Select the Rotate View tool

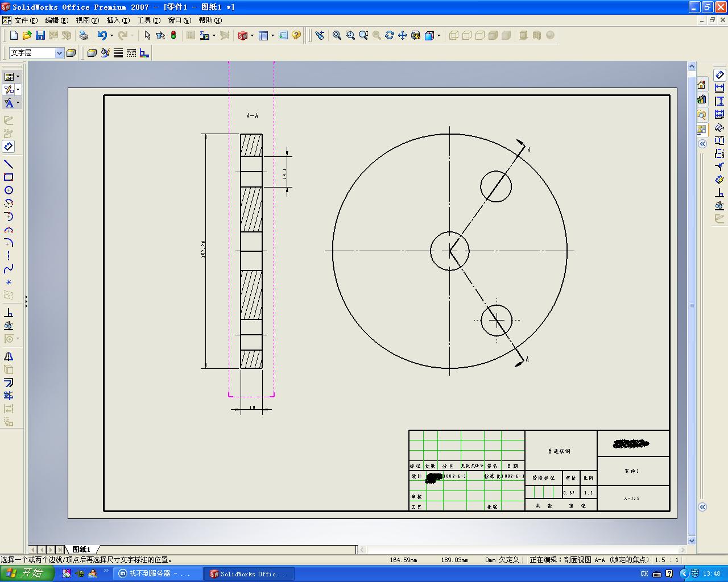coord(390,35)
